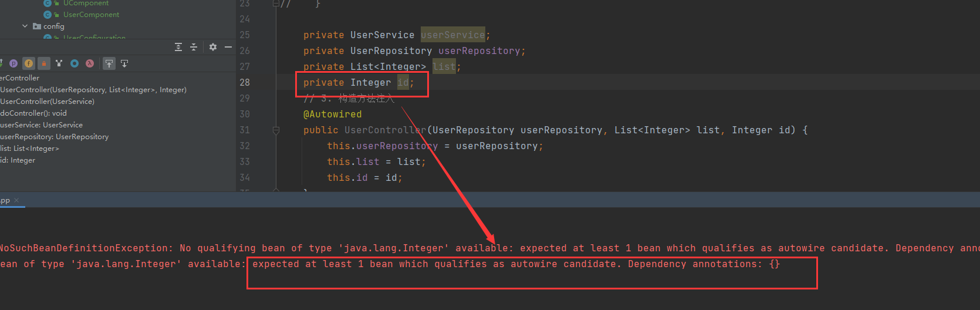This screenshot has width=980, height=310.
Task: Fold constructor at line 31 gutter
Action: pos(276,130)
